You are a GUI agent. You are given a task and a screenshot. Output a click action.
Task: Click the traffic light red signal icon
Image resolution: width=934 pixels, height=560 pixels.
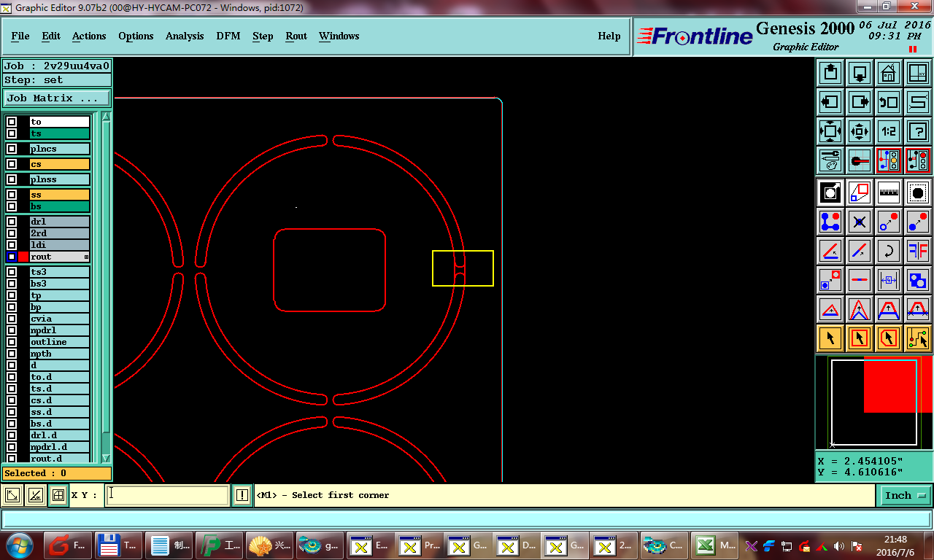[917, 160]
